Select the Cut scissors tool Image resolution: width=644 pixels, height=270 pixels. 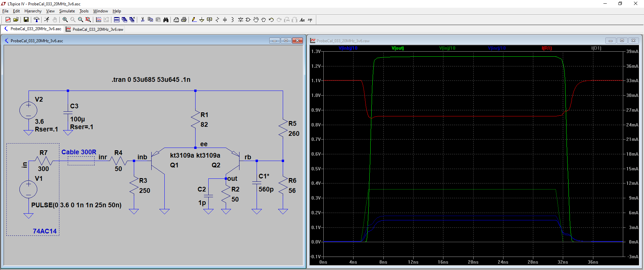[143, 20]
